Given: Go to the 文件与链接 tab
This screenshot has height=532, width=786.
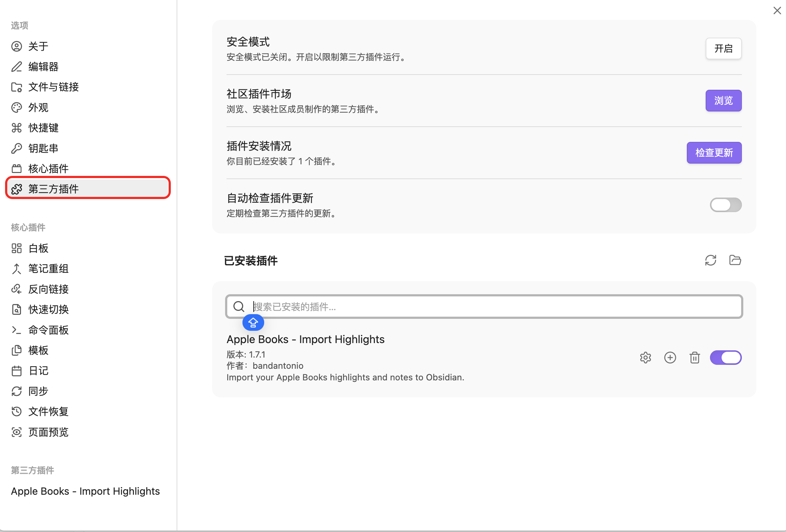Looking at the screenshot, I should tap(88, 87).
